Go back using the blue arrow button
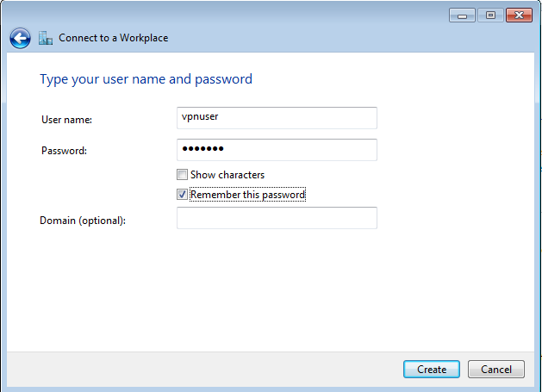The image size is (542, 392). pyautogui.click(x=20, y=38)
